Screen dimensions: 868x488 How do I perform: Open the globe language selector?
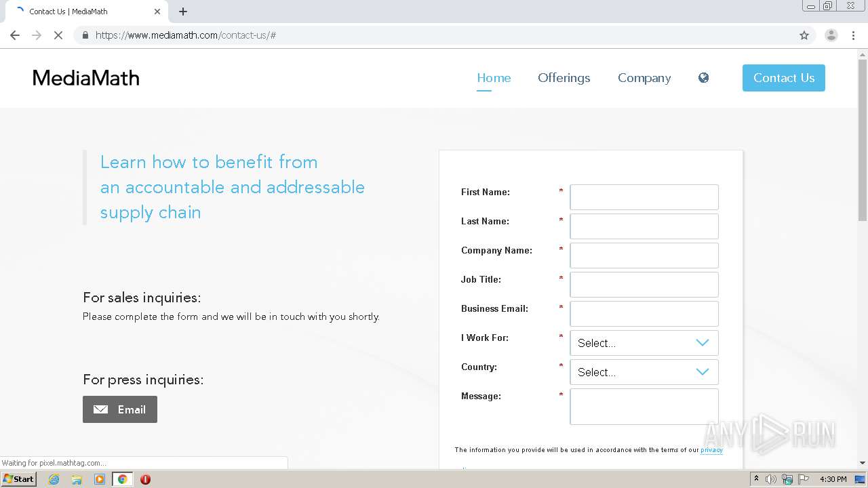coord(703,78)
